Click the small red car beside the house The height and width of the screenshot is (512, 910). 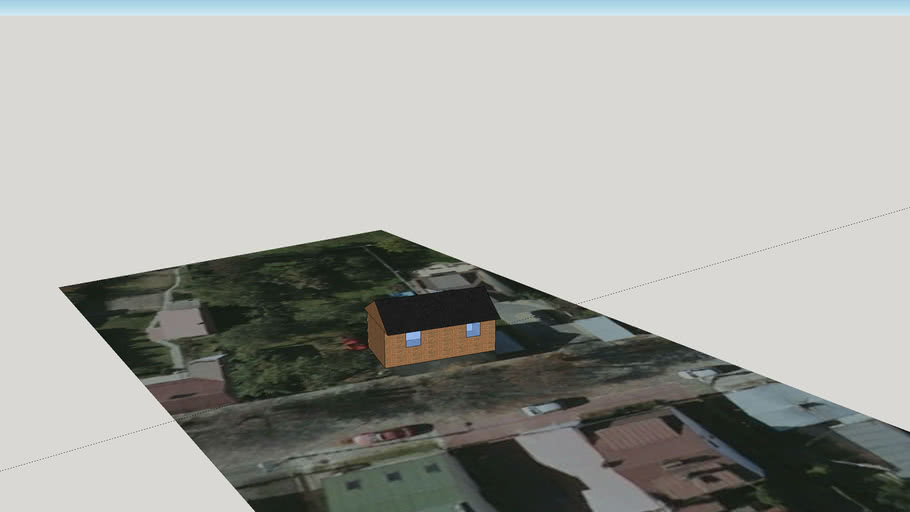coord(353,345)
